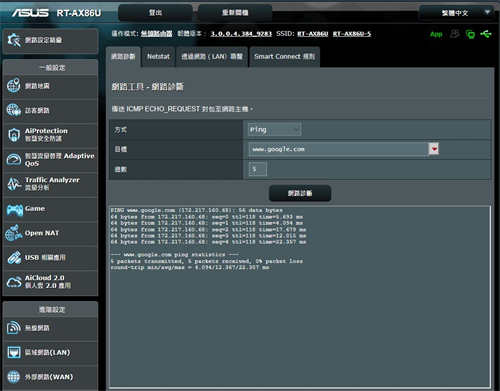Open the Adaptive QoS gauge icon
500x391 pixels.
pyautogui.click(x=14, y=160)
